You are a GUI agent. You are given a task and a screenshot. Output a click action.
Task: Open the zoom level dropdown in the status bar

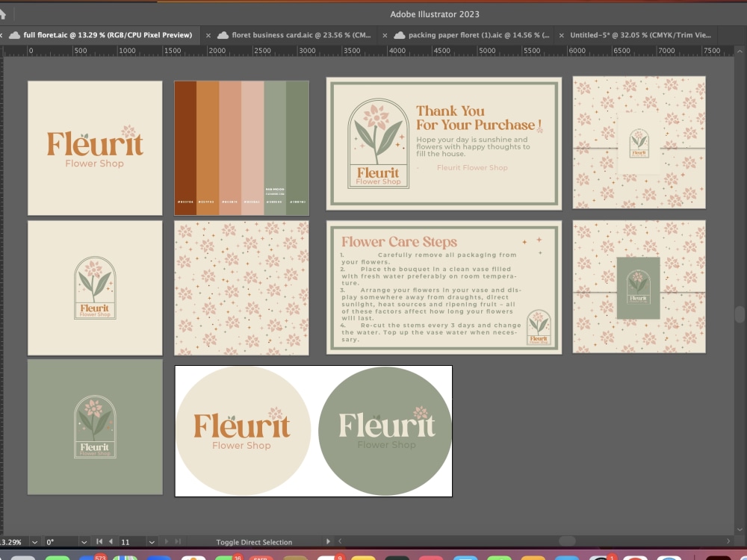(34, 541)
